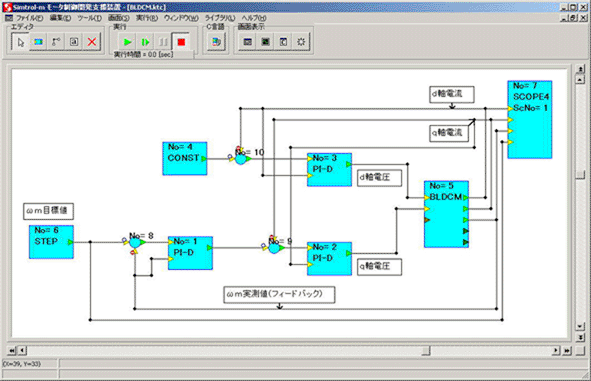Select the SCOPE4 block No=7
The image size is (591, 381).
(x=530, y=119)
